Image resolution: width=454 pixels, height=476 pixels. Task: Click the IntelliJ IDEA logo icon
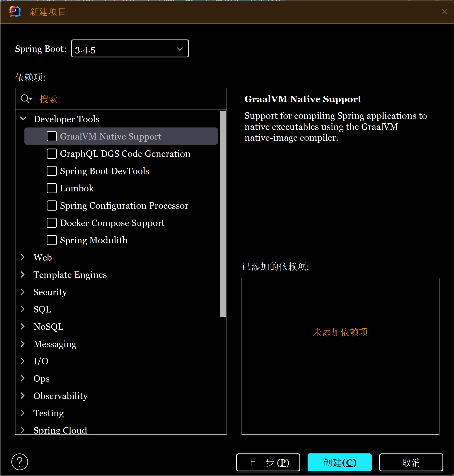click(15, 11)
